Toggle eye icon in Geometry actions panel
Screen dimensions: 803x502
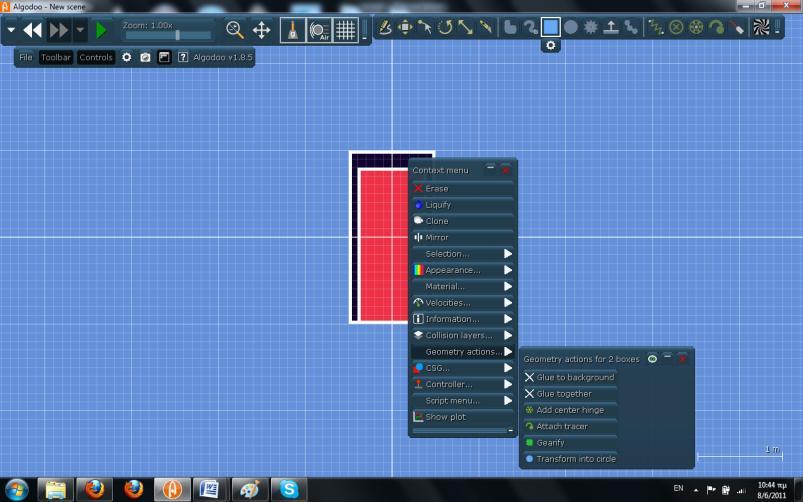652,359
